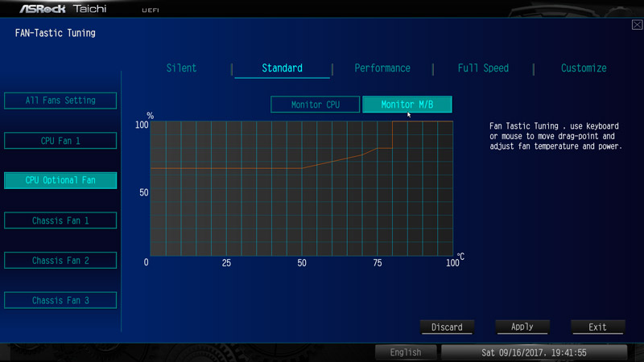Click the curve corner reaching 100% power
The image size is (644, 362).
click(x=393, y=121)
